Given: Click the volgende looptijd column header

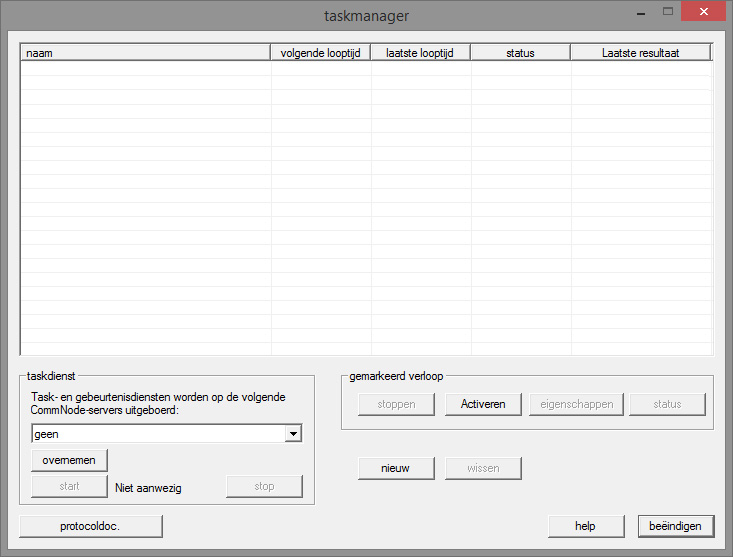Looking at the screenshot, I should [321, 53].
